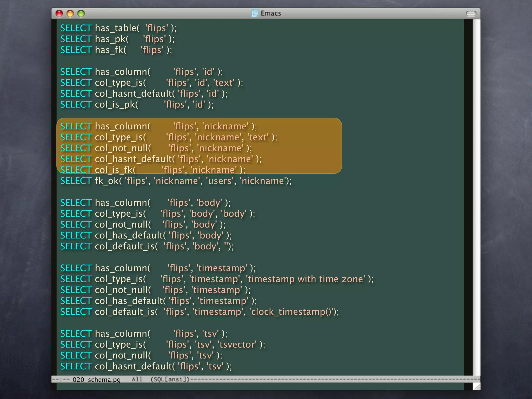Click the toolbar toggle pill button
532x399 pixels.
click(x=471, y=14)
